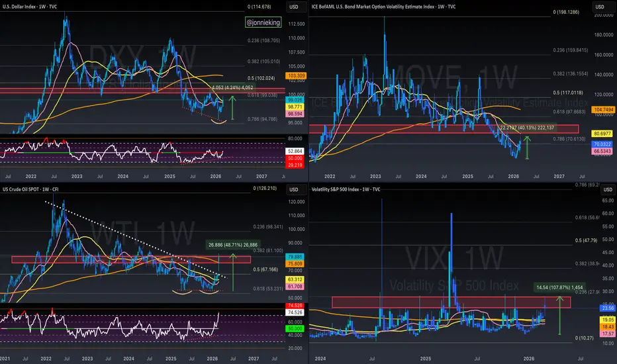Click the blue 23.56 VIX price label
This screenshot has width=617, height=364.
608,308
